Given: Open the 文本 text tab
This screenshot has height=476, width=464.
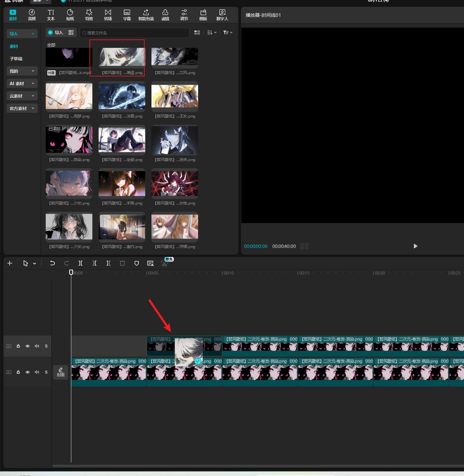Looking at the screenshot, I should pyautogui.click(x=51, y=15).
